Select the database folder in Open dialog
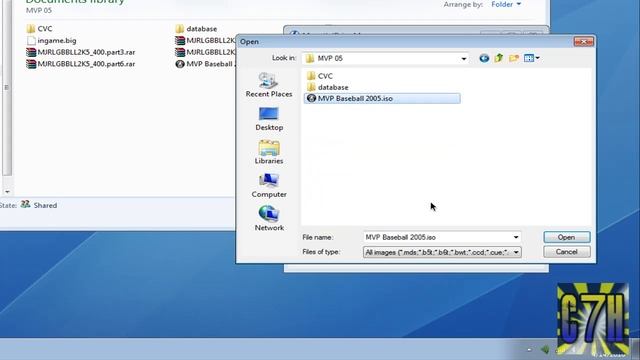This screenshot has width=640, height=360. (x=327, y=87)
